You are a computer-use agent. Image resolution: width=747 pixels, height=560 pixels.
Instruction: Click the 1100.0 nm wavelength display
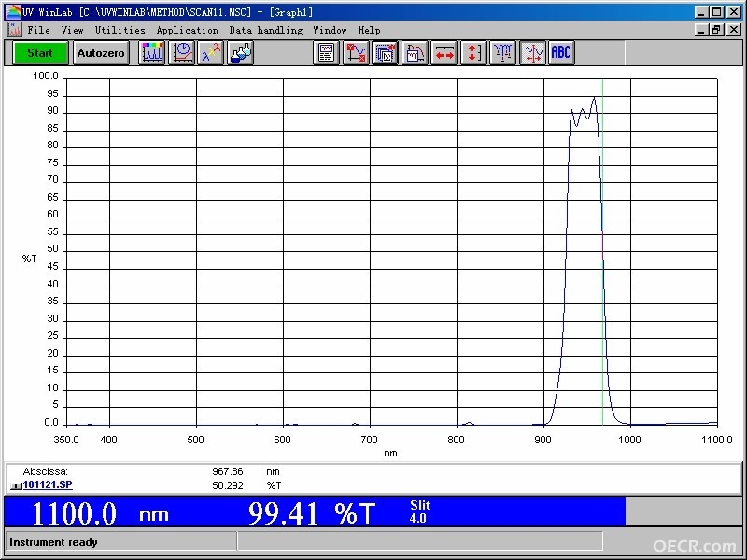pos(100,514)
